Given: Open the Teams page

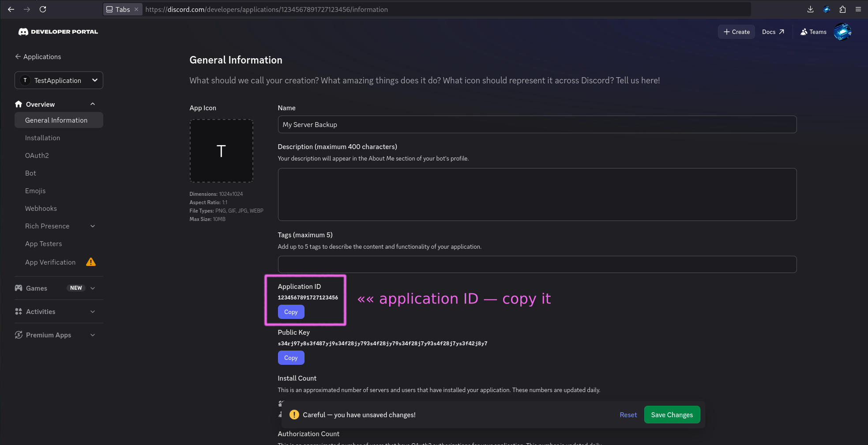Looking at the screenshot, I should coord(813,32).
